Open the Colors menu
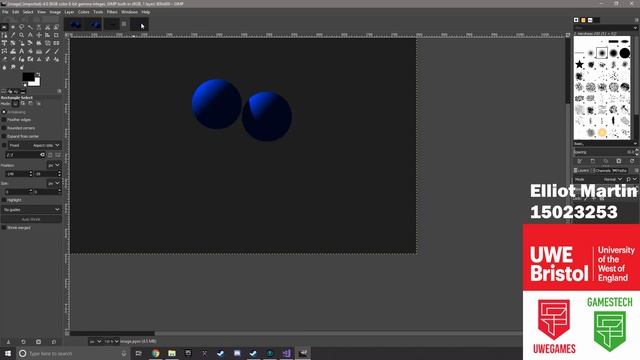 pos(84,12)
